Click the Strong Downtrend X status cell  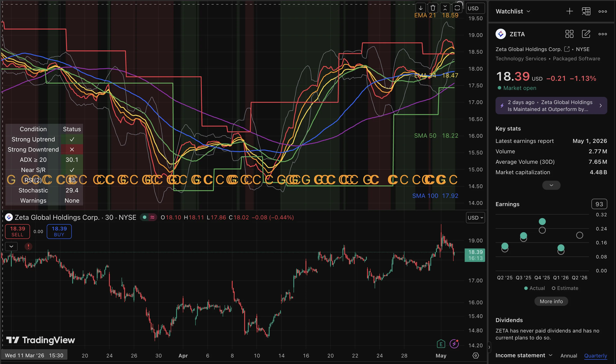point(72,149)
